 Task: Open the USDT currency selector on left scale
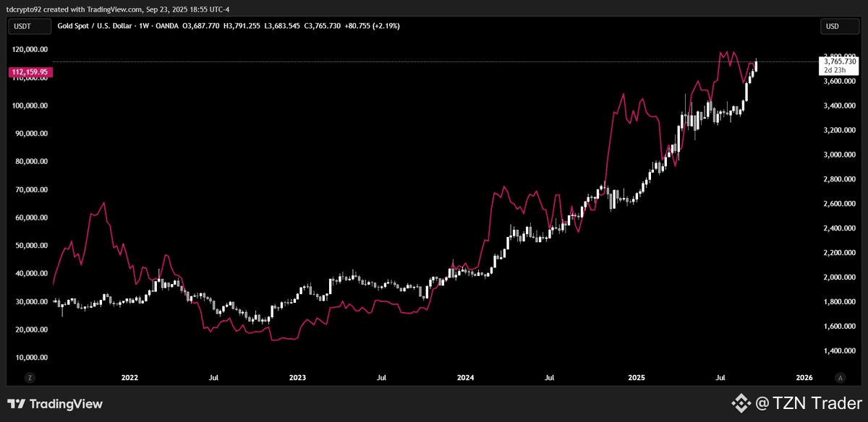point(29,26)
